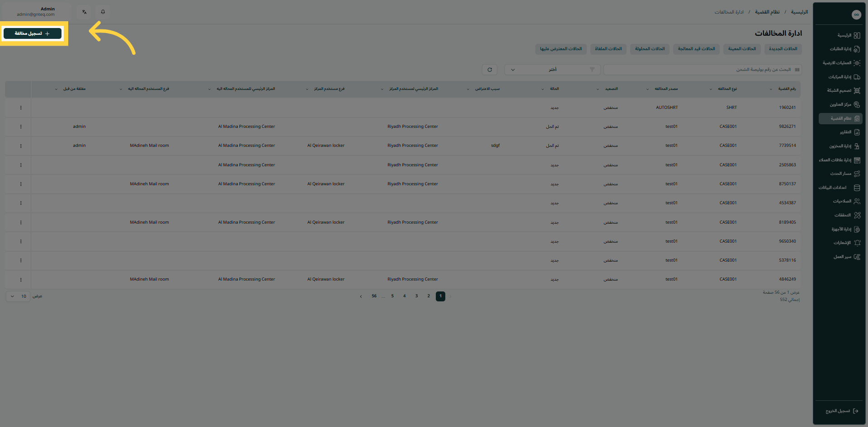The width and height of the screenshot is (868, 427).
Task: Open the row actions menu for case 1960241
Action: click(x=21, y=108)
